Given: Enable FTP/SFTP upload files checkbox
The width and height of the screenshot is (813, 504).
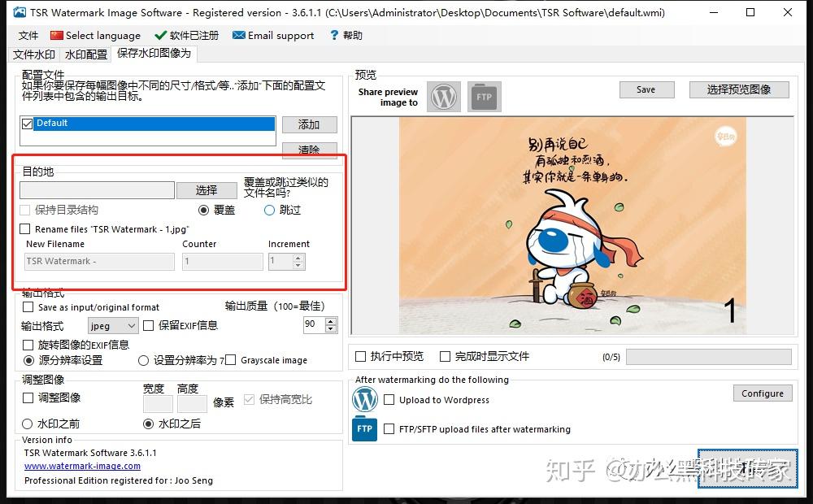Looking at the screenshot, I should point(389,429).
